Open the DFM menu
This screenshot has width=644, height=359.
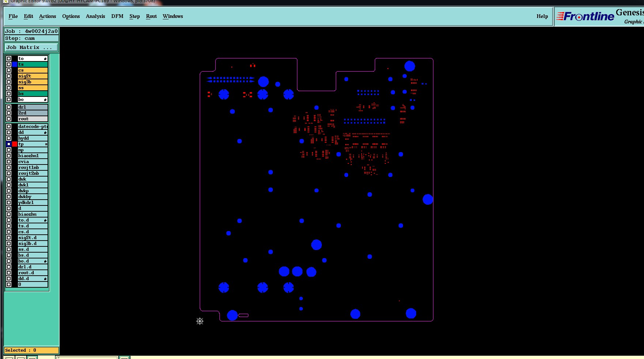(x=117, y=16)
